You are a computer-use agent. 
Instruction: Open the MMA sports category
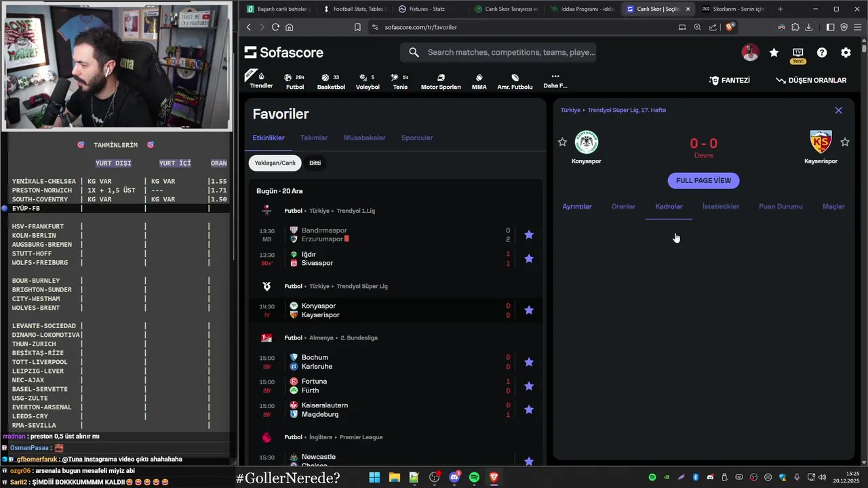point(479,81)
